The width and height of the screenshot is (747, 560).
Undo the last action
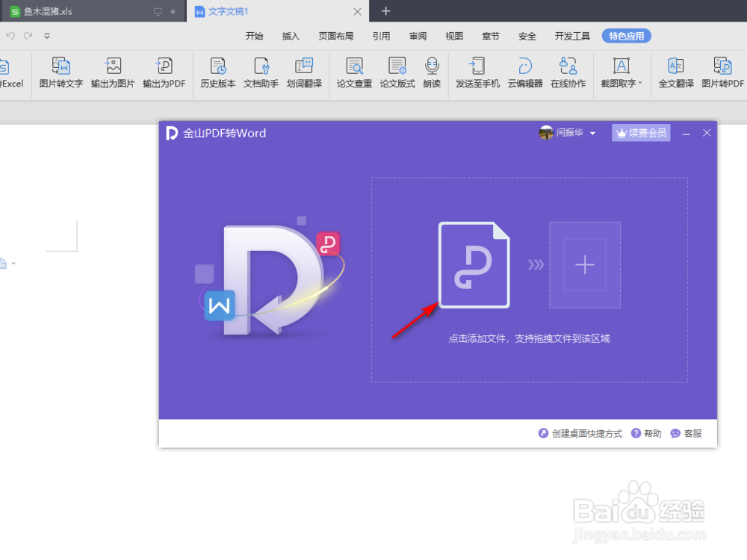(10, 36)
